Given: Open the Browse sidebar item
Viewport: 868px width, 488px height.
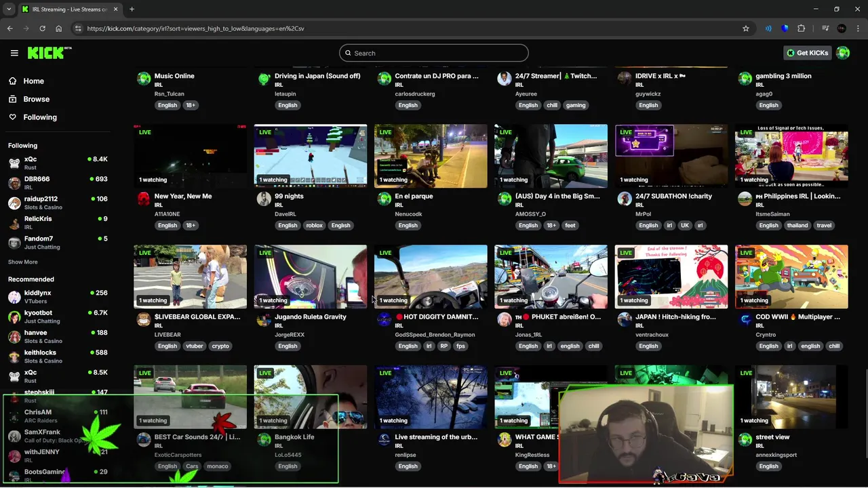Looking at the screenshot, I should pyautogui.click(x=36, y=99).
